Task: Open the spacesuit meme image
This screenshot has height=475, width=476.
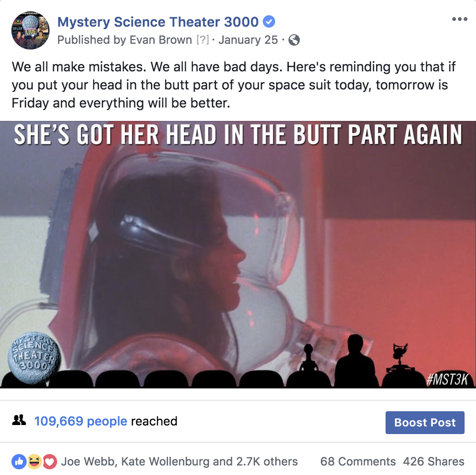Action: 238,254
